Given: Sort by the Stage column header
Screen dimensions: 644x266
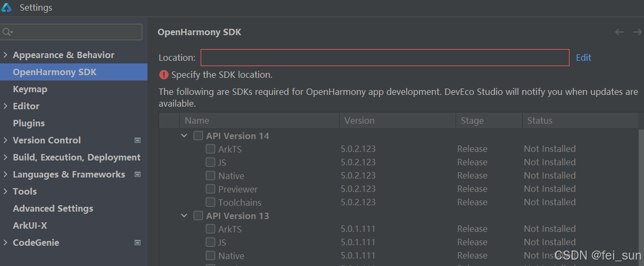Looking at the screenshot, I should (489, 120).
